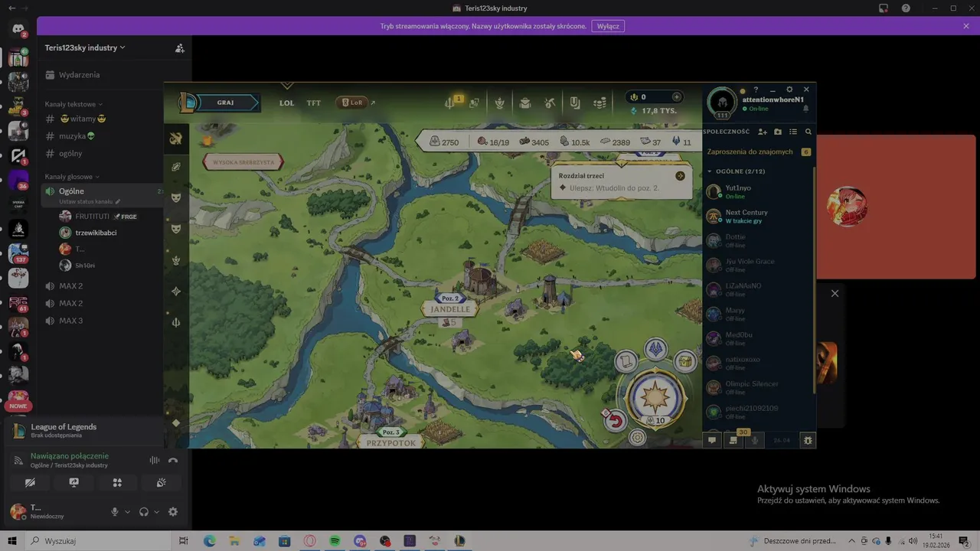Screen dimensions: 980x551
Task: Click the PRZYPOTOK town label on map
Action: coord(391,443)
